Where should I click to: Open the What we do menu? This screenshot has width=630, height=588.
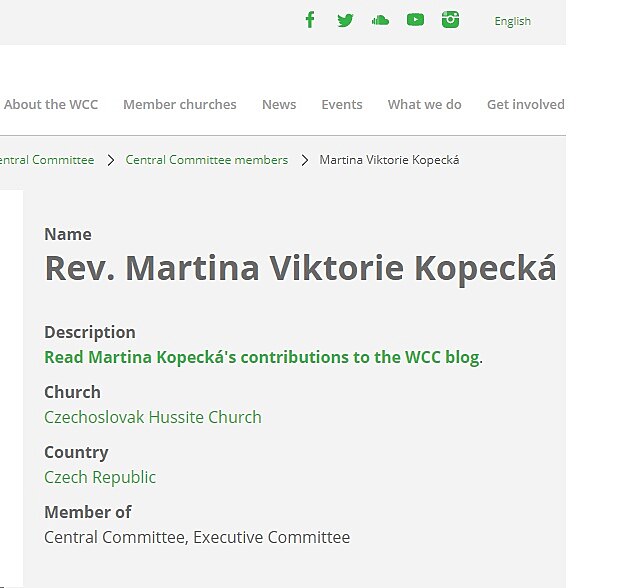[424, 104]
